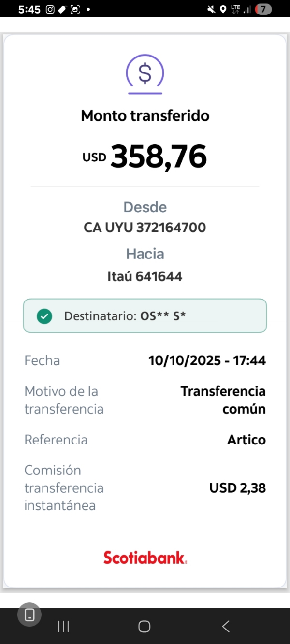Viewport: 290px width, 644px height.
Task: Tap the muted sound icon in status bar
Action: pos(211,9)
